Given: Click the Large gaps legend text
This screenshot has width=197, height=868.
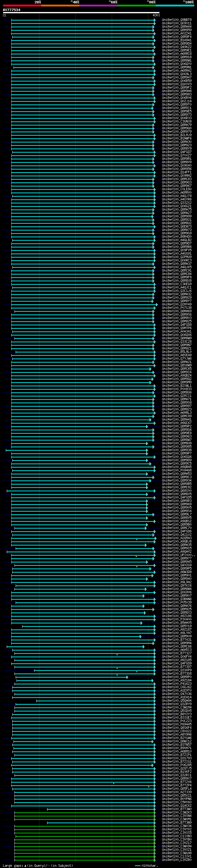Looking at the screenshot, I should (x=38, y=866).
